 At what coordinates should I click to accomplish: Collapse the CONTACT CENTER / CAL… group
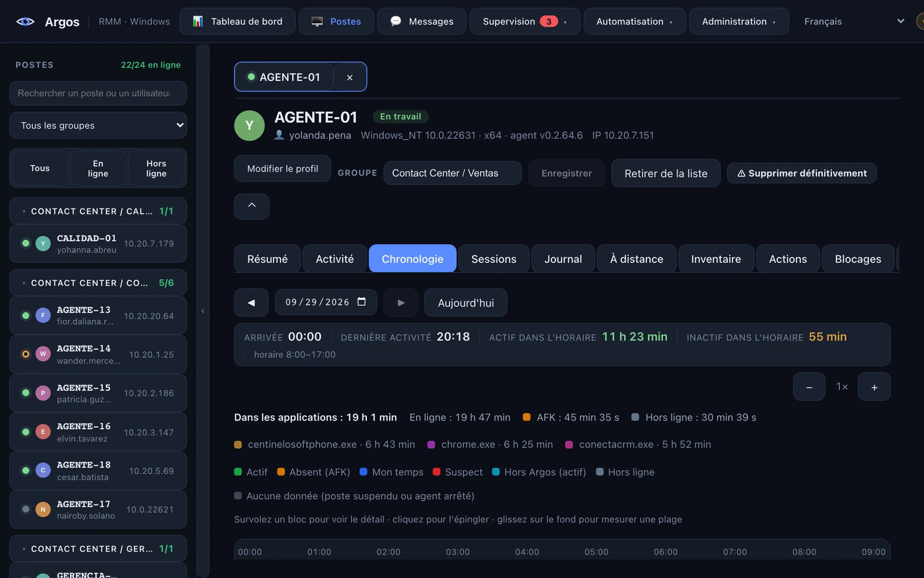pos(98,211)
